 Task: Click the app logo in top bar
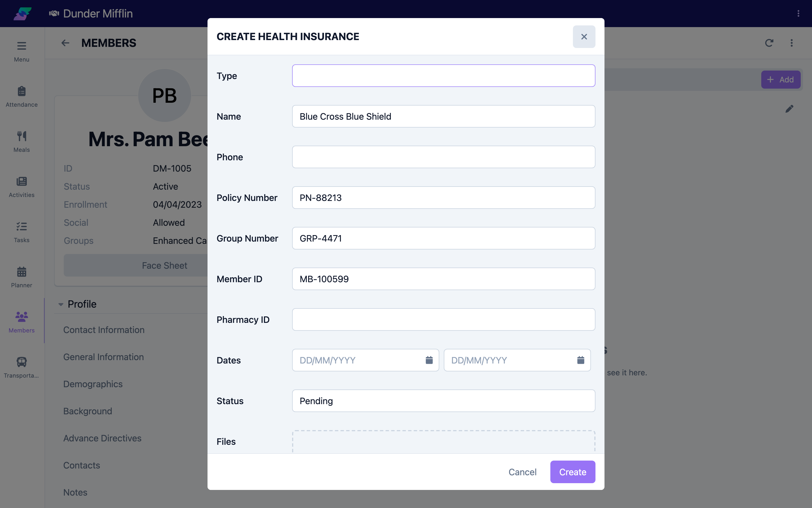(x=23, y=14)
